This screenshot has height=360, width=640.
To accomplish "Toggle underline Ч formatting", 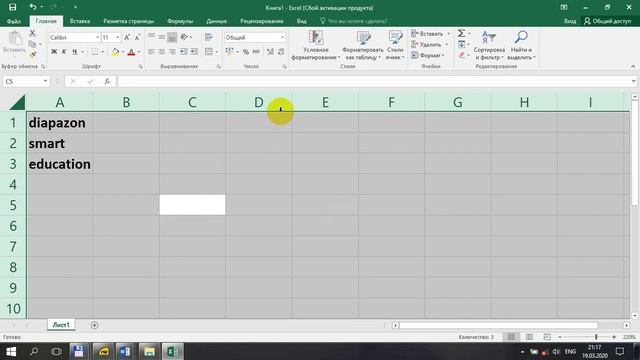I will 74,52.
